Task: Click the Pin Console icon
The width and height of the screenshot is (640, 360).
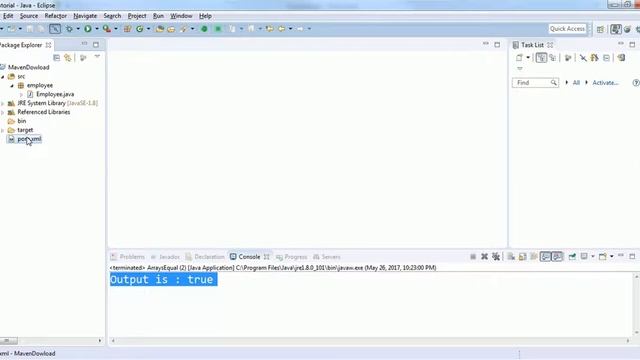Action: coord(573,256)
